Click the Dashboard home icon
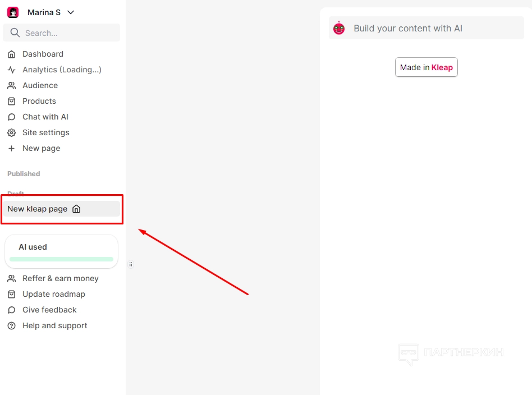Viewport: 532px width, 395px height. (11, 54)
